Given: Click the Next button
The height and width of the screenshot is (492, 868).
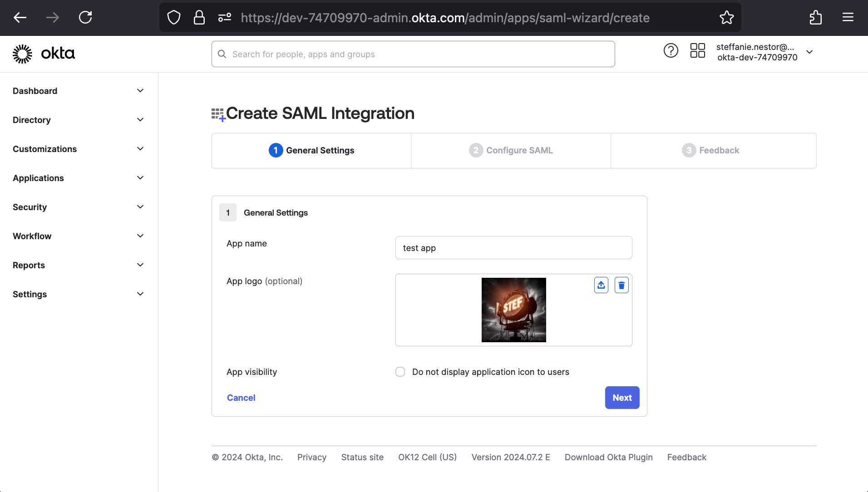Looking at the screenshot, I should pyautogui.click(x=622, y=398).
